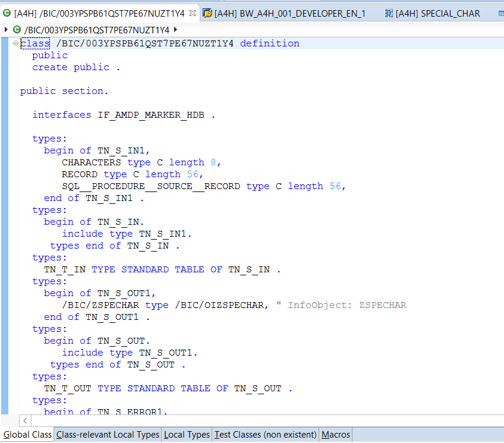Screen dimensions: 504x443
Task: Click 'include type TN_S_IN1.' line
Action: tap(127, 234)
